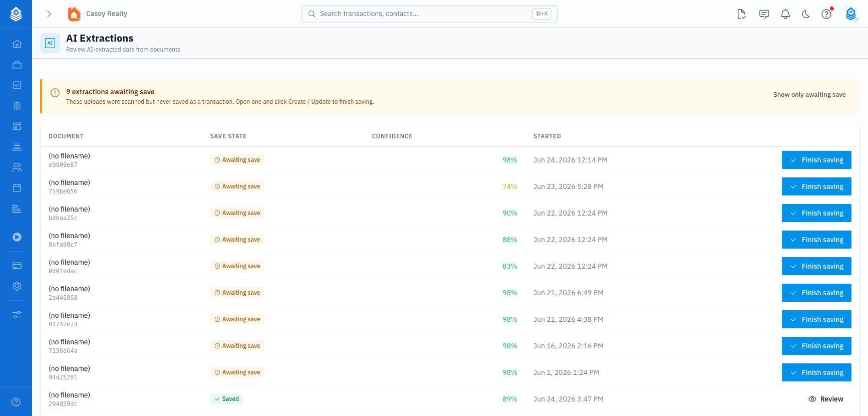This screenshot has width=868, height=416.
Task: Finish saving extraction 94d25281
Action: (x=816, y=372)
